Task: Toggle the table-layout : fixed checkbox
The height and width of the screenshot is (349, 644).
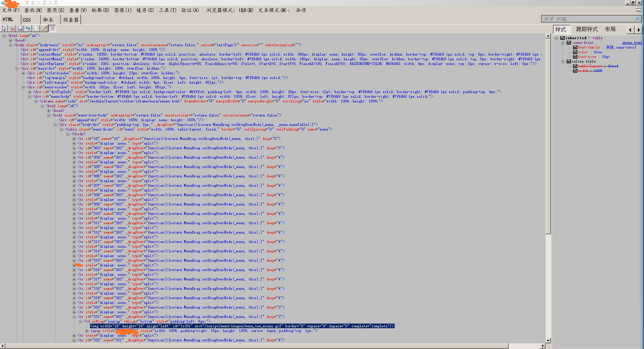Action: point(575,66)
